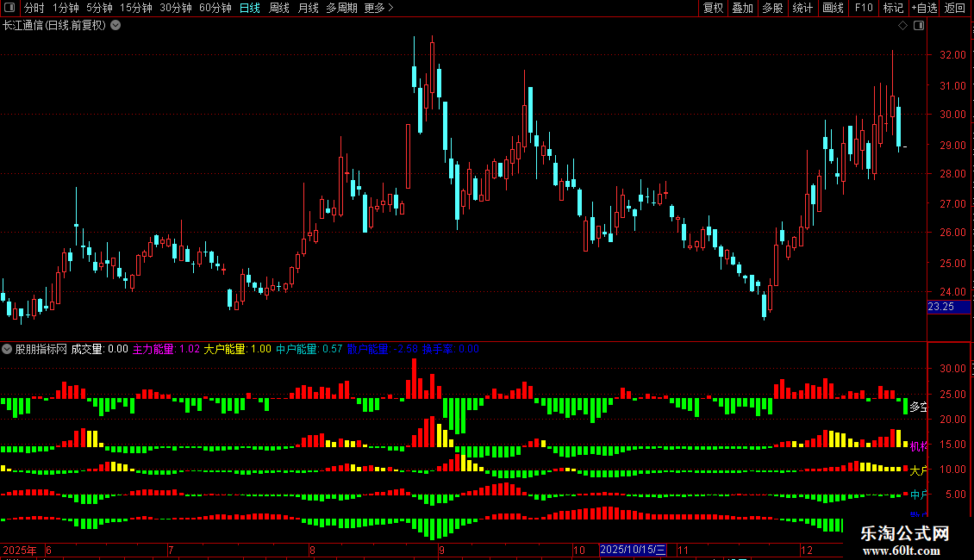Select the 1分钟 period tab
The height and width of the screenshot is (560, 974).
point(66,8)
